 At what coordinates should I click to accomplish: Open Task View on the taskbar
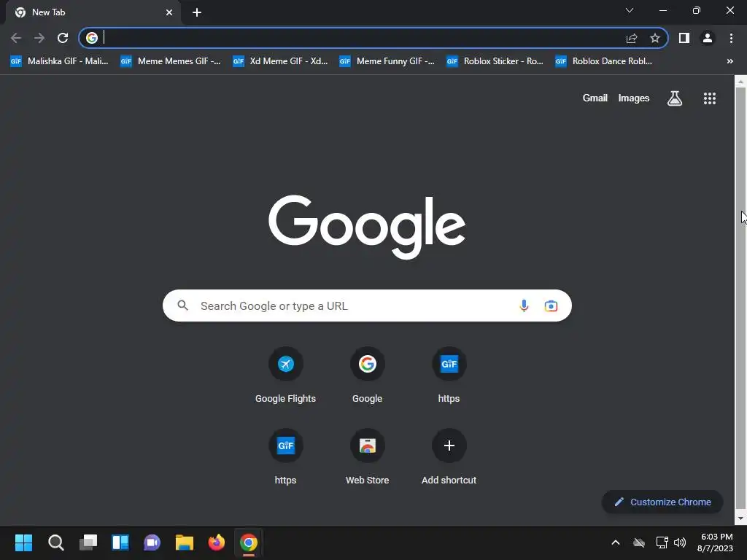[88, 542]
